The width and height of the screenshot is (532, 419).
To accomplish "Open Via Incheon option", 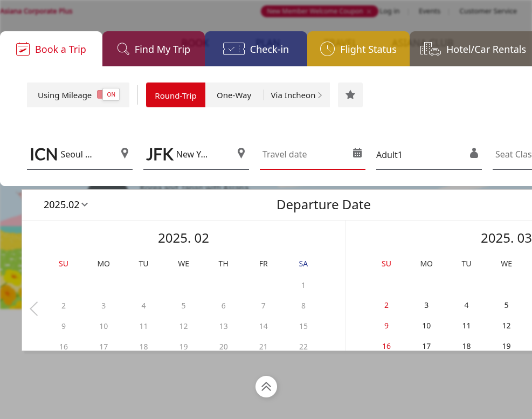I will point(296,95).
